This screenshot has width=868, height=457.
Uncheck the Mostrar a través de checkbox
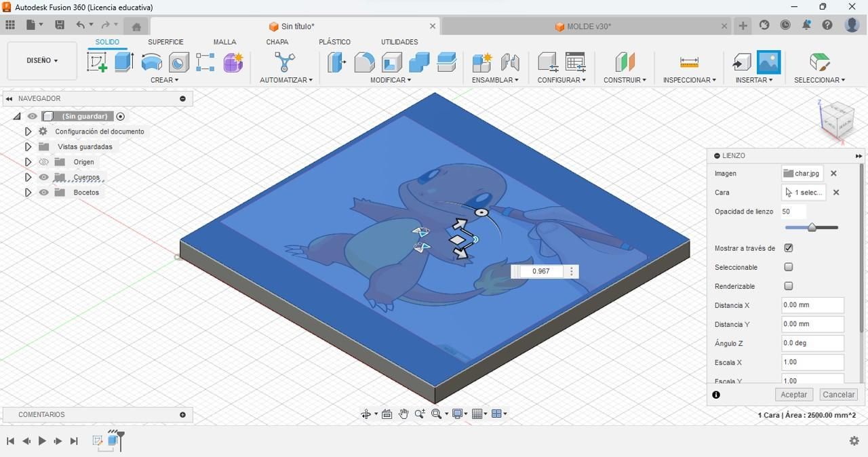pyautogui.click(x=789, y=248)
